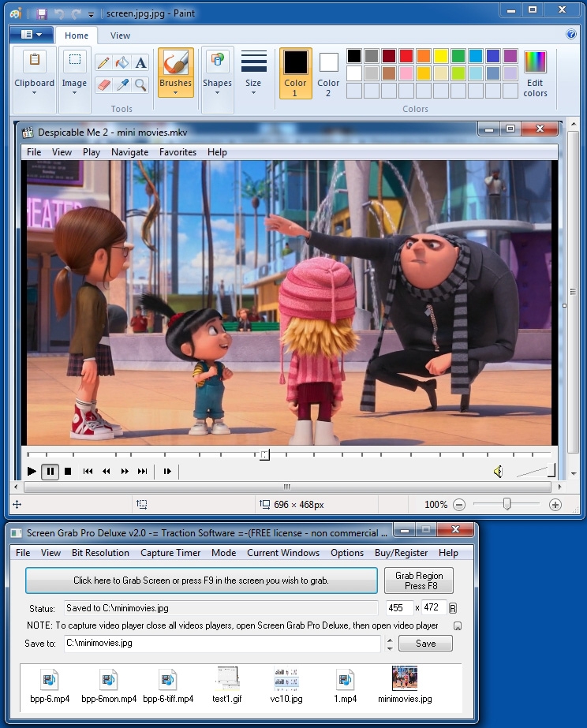Click the Save button in Screen Grab Pro
587x728 pixels.
click(425, 644)
